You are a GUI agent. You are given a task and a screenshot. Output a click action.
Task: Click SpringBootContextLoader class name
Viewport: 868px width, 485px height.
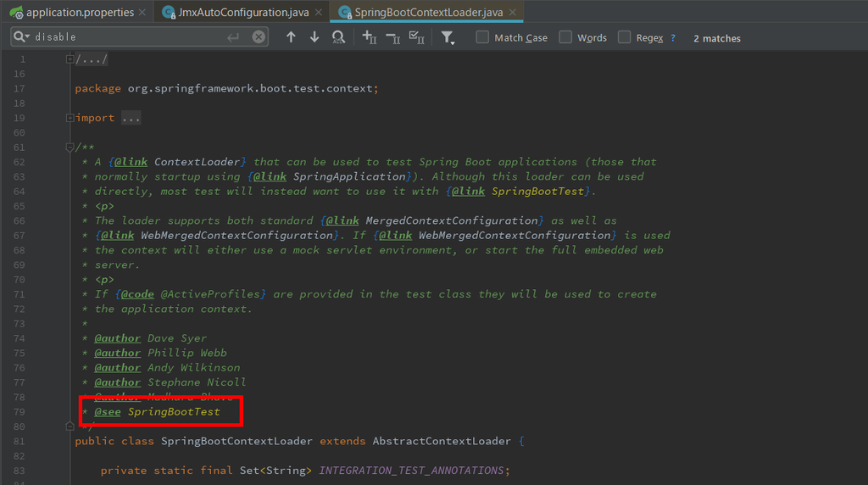[237, 441]
